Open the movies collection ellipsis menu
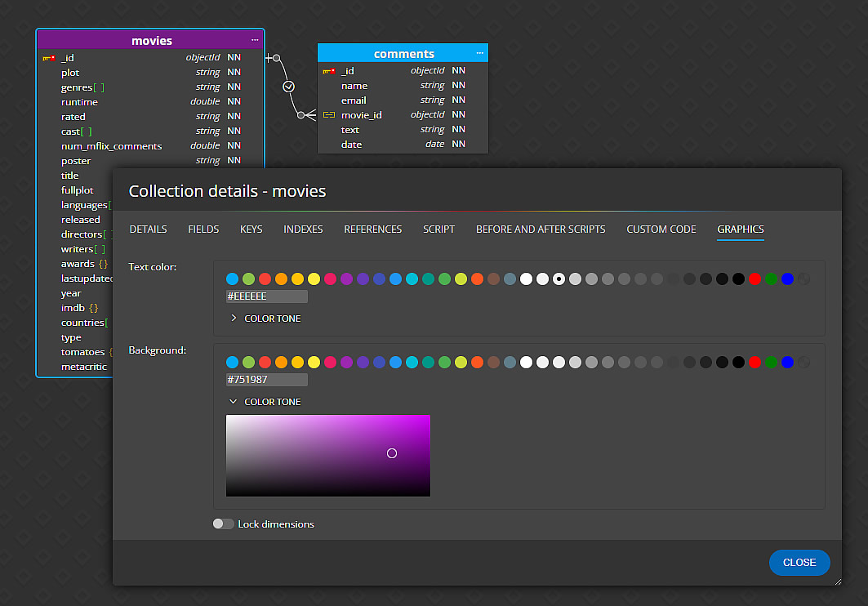The width and height of the screenshot is (868, 606). 255,40
